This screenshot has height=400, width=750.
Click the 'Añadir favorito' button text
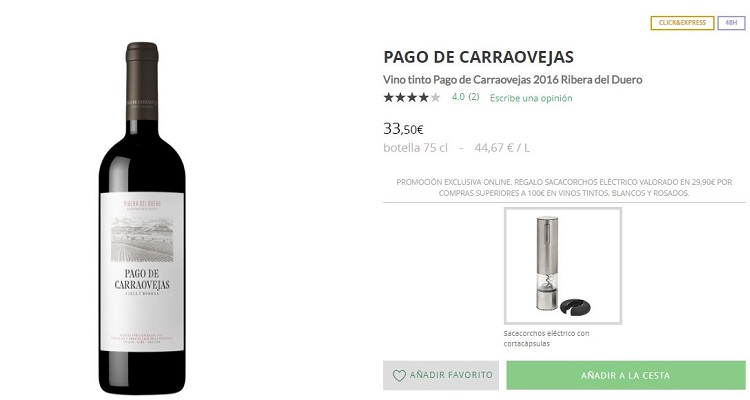(x=451, y=376)
